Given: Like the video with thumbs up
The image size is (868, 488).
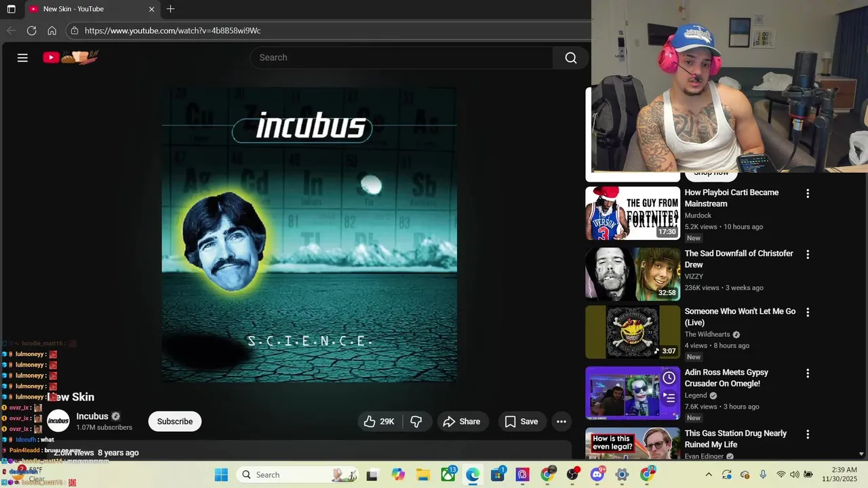Looking at the screenshot, I should pos(380,422).
